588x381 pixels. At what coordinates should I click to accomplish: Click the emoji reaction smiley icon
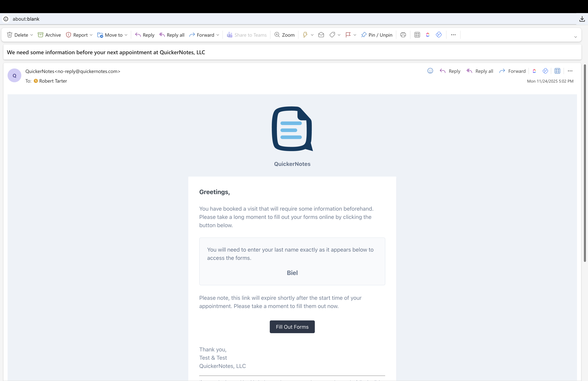tap(430, 71)
